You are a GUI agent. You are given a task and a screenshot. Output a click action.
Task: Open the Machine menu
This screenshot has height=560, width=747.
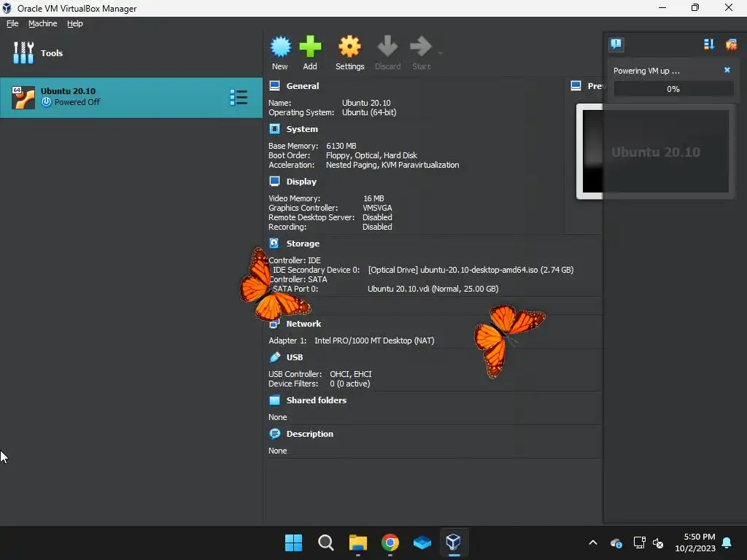(x=43, y=23)
